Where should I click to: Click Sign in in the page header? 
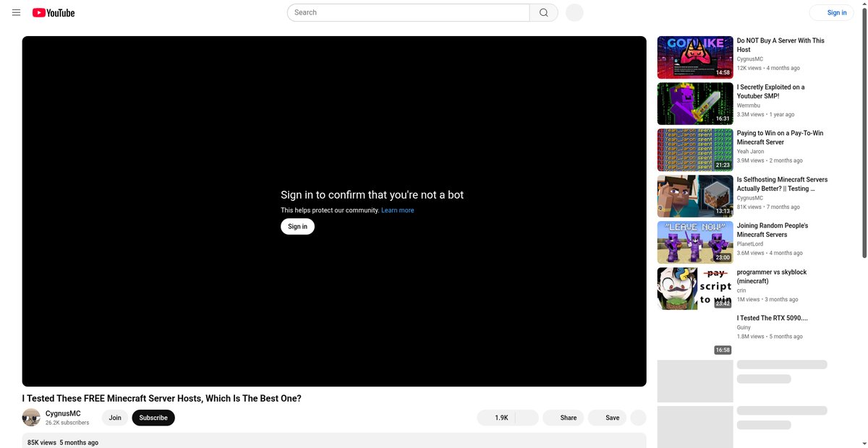coord(831,12)
